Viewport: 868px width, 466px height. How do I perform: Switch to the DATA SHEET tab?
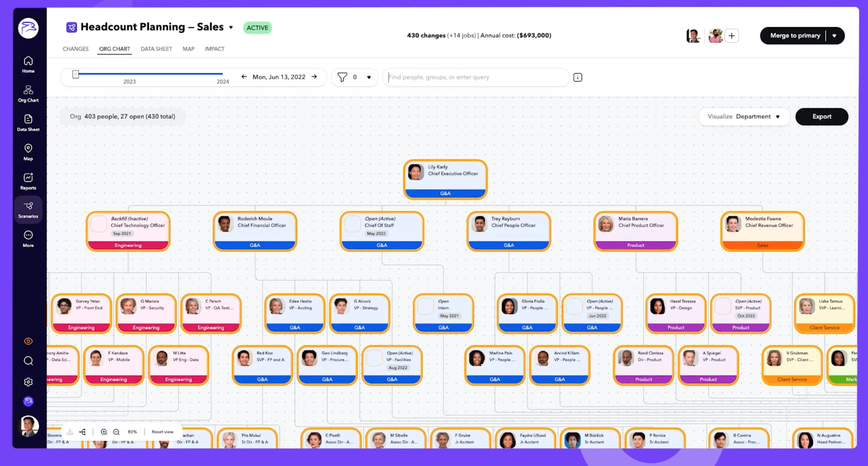point(156,49)
